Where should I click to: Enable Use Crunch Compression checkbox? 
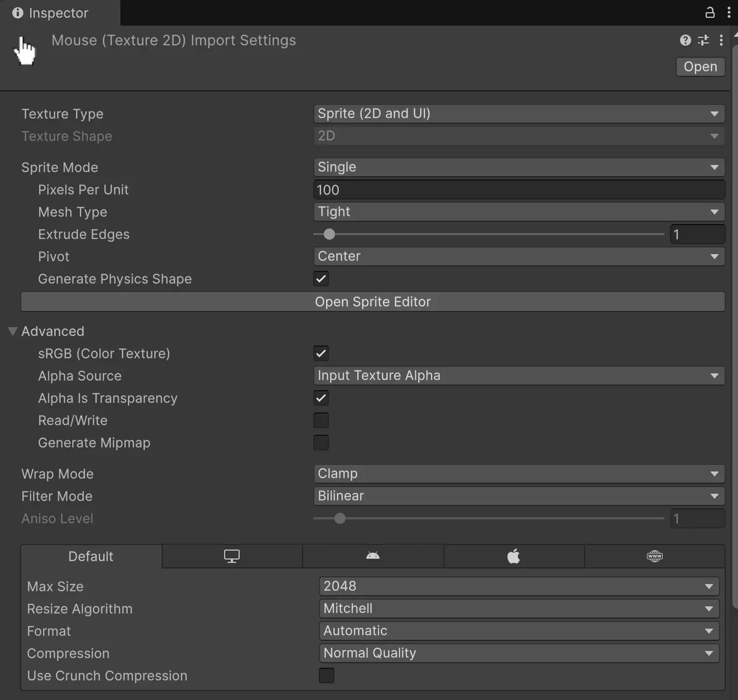coord(327,675)
